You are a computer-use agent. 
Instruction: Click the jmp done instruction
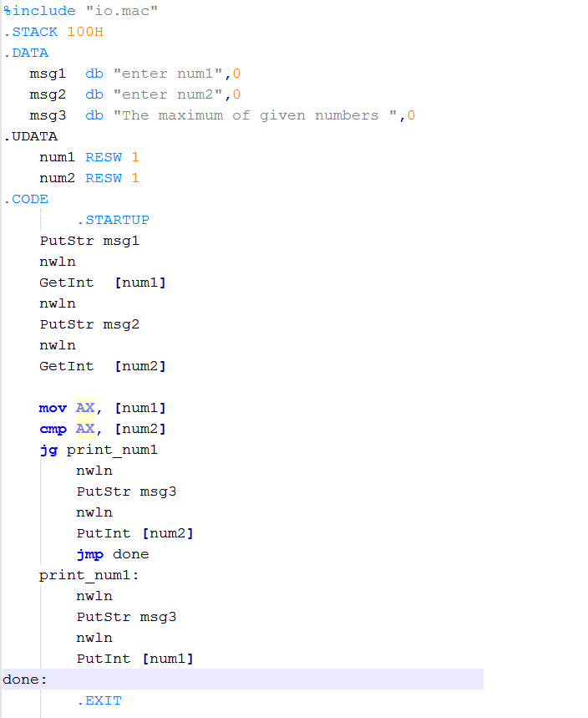113,554
